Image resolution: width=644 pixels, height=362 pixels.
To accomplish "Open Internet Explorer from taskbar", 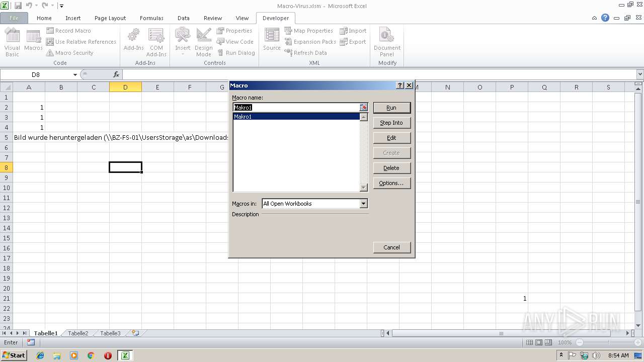I will click(40, 355).
